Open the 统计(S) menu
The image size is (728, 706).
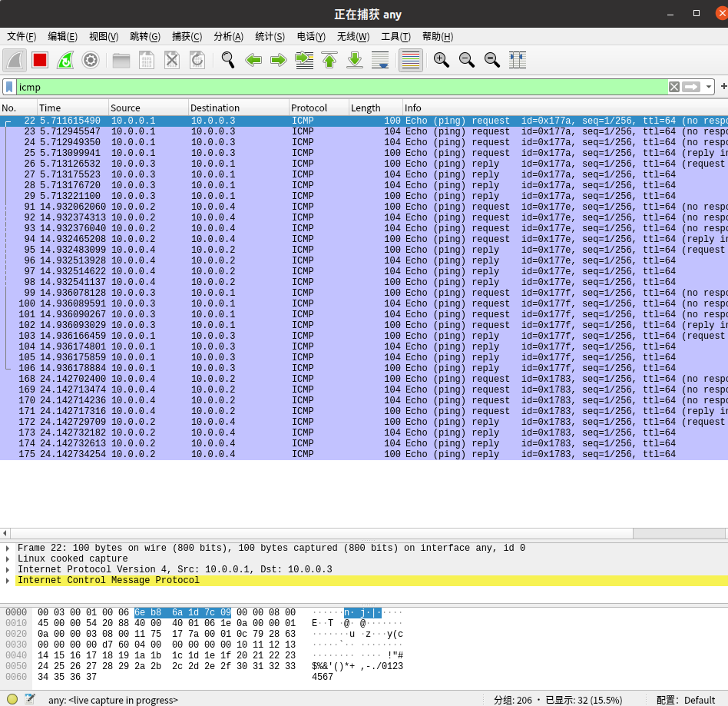(270, 37)
